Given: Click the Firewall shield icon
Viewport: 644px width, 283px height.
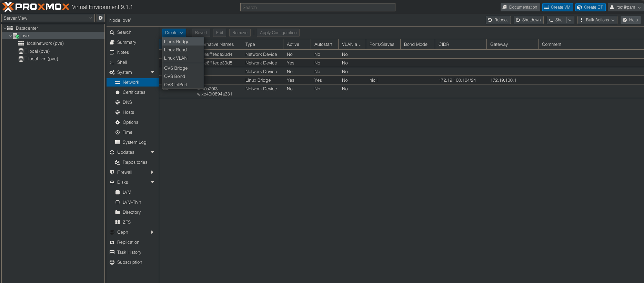Looking at the screenshot, I should pyautogui.click(x=112, y=172).
